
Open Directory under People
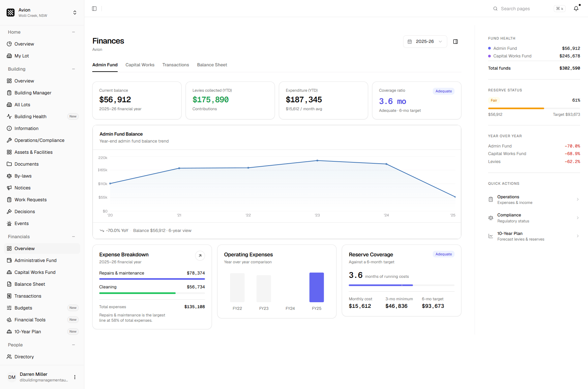coord(42,357)
